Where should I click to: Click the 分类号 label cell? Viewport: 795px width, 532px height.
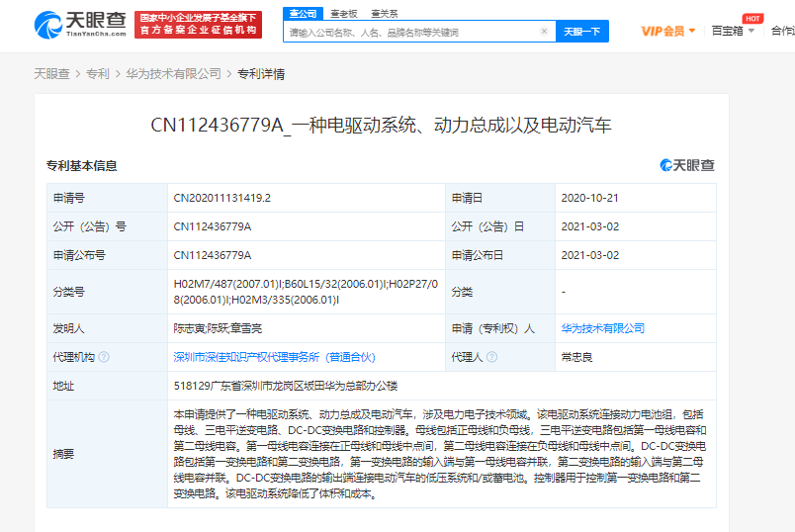(107, 292)
